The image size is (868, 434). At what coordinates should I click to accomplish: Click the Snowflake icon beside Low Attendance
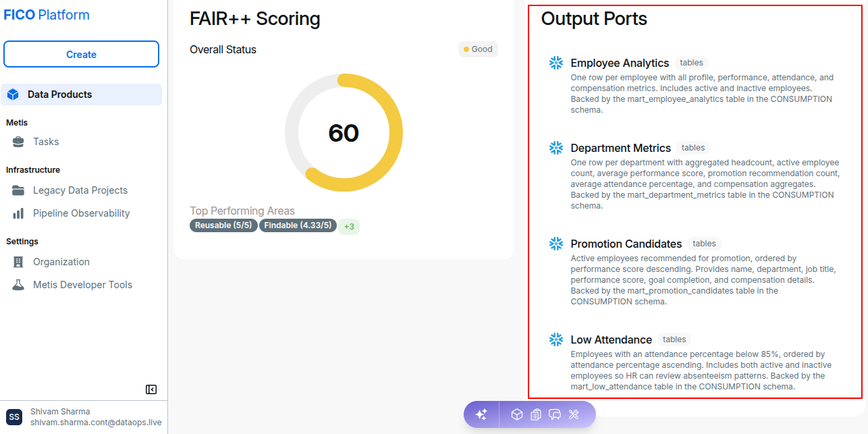[x=556, y=340]
